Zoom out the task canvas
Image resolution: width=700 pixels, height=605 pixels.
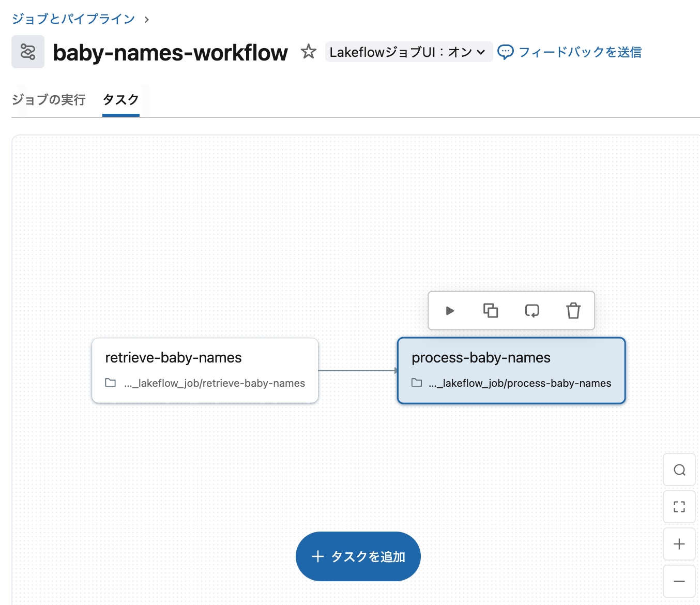679,581
